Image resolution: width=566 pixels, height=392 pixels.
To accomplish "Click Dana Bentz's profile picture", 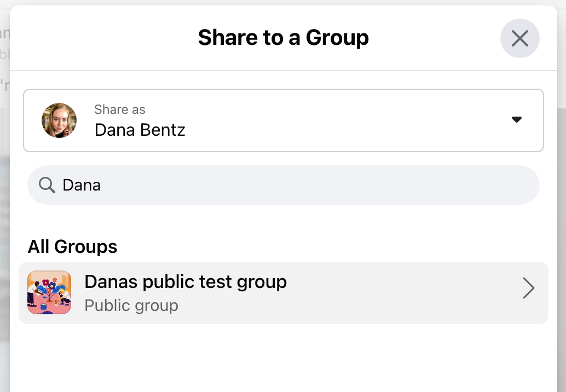I will [59, 120].
